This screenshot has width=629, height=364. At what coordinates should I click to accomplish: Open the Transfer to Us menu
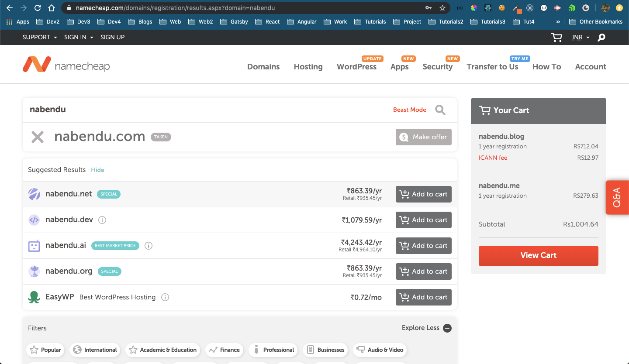coord(492,67)
